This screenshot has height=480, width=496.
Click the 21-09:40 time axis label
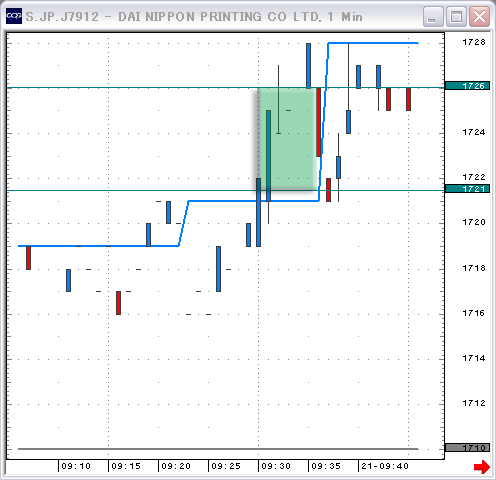coord(385,466)
